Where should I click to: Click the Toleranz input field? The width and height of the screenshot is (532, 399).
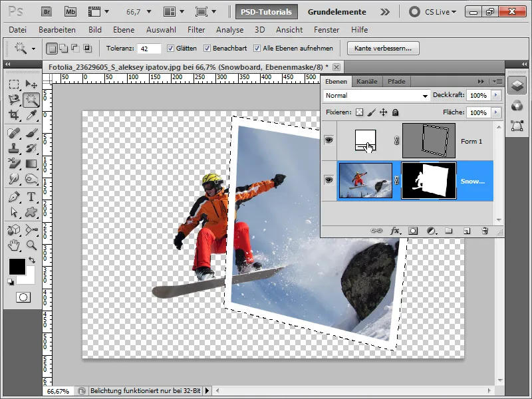[149, 49]
